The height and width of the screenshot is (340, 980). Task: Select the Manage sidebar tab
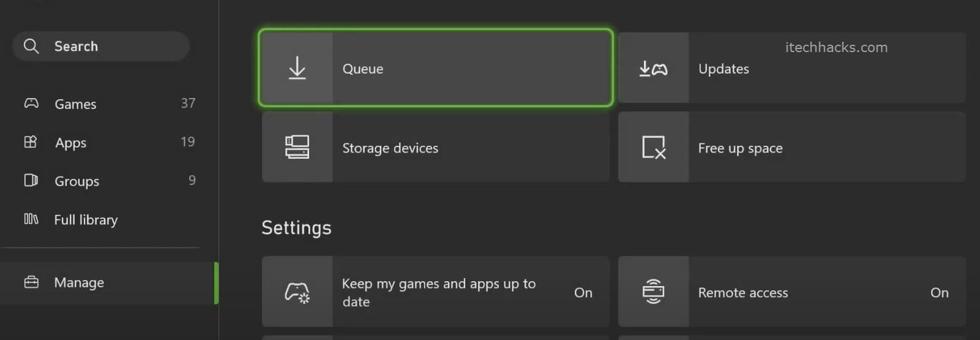[79, 282]
